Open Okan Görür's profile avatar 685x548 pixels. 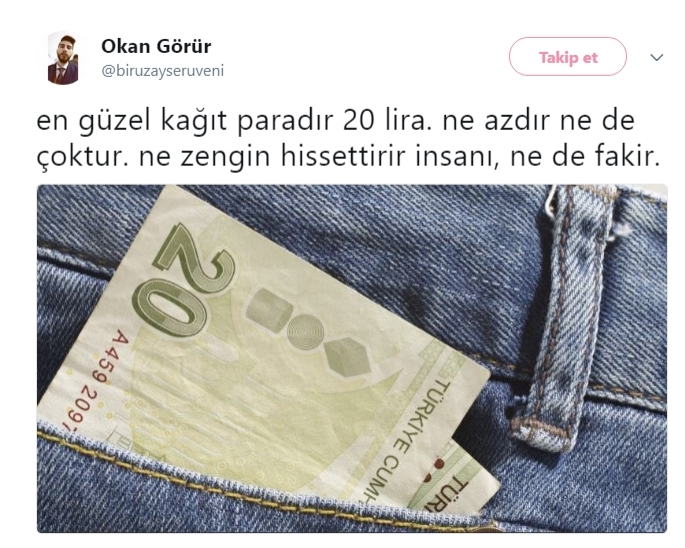coord(63,58)
